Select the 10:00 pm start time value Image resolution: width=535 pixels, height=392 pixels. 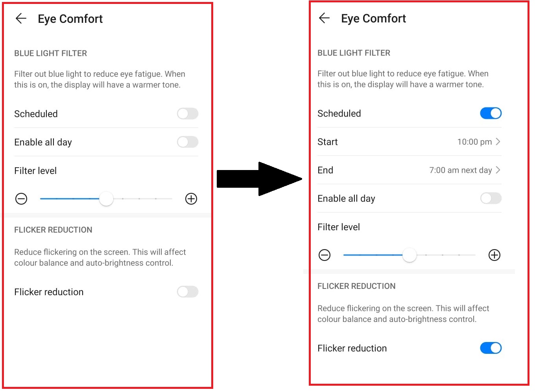[x=474, y=142]
